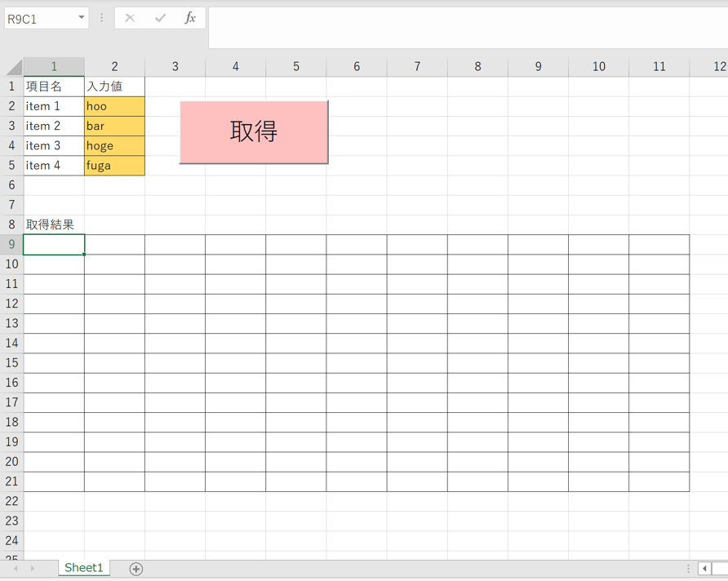
Task: Select column header 9
Action: tap(538, 67)
